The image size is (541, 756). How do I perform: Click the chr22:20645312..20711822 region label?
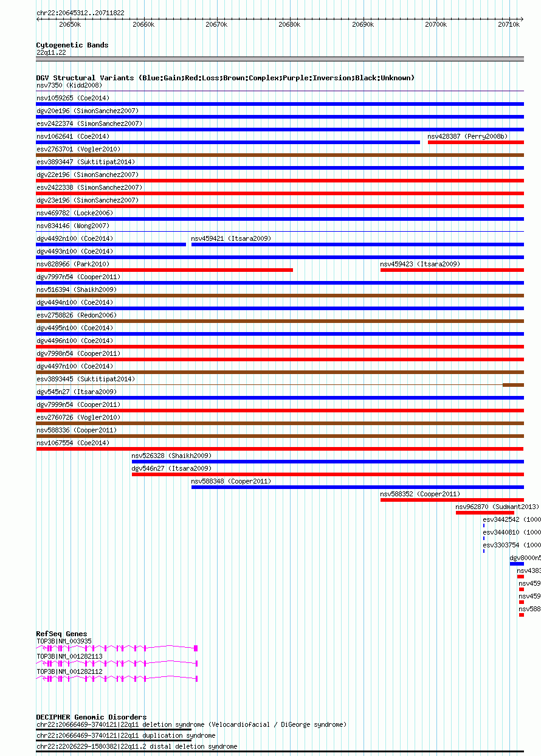80,13
